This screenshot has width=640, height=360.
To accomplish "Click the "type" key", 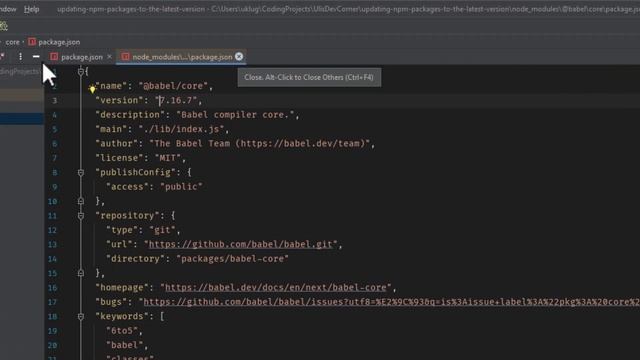I will pyautogui.click(x=122, y=230).
